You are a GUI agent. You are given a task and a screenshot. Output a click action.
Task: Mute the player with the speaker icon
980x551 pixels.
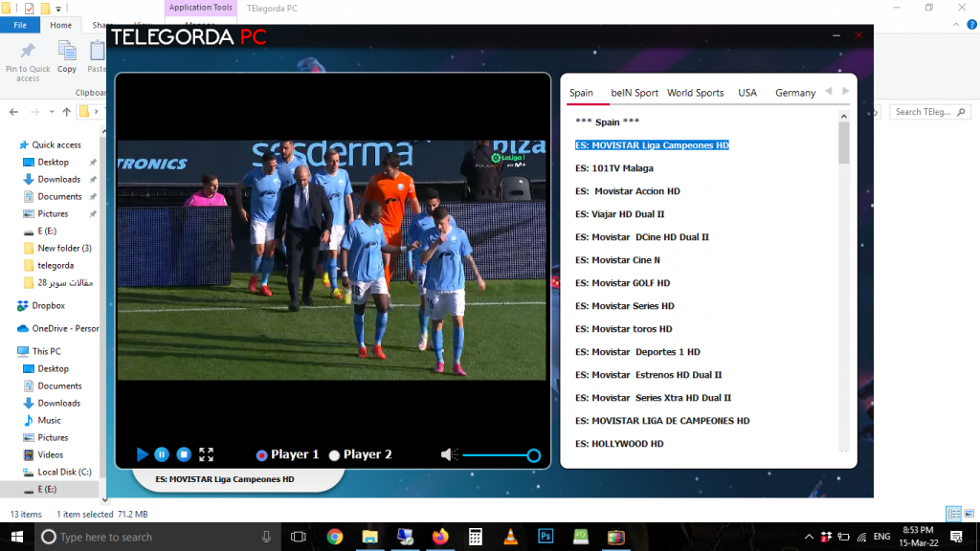click(447, 454)
